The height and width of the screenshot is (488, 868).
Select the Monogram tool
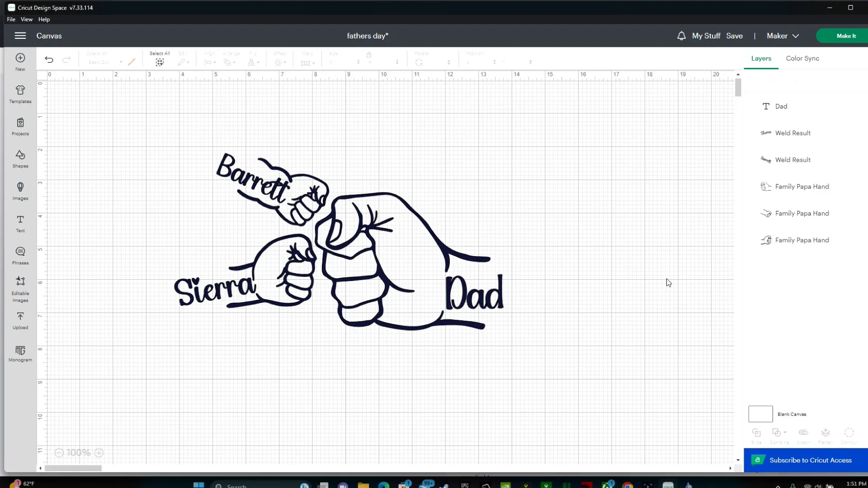pyautogui.click(x=20, y=354)
